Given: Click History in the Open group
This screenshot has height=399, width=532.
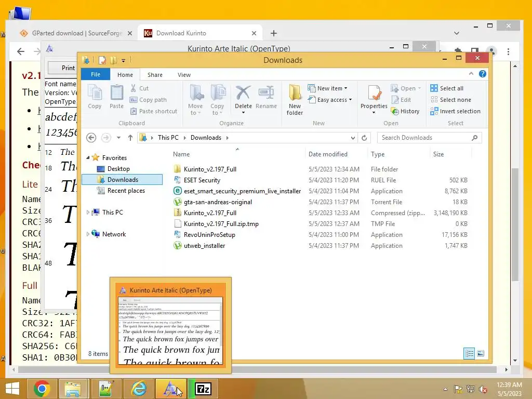Looking at the screenshot, I should (405, 111).
